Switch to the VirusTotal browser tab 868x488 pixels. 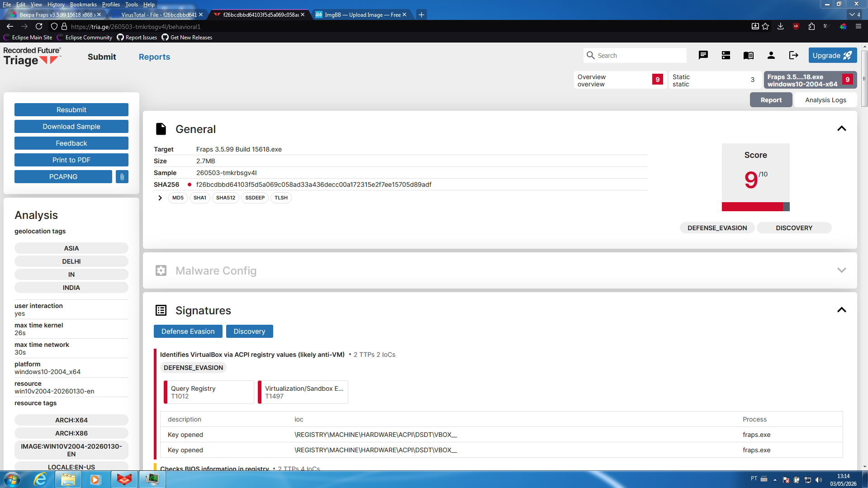[157, 14]
